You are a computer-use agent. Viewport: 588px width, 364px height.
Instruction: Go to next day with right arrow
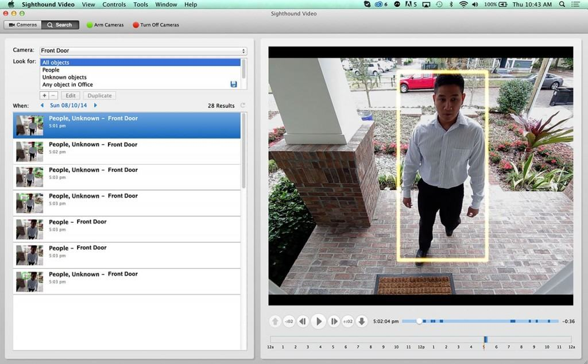[x=95, y=105]
